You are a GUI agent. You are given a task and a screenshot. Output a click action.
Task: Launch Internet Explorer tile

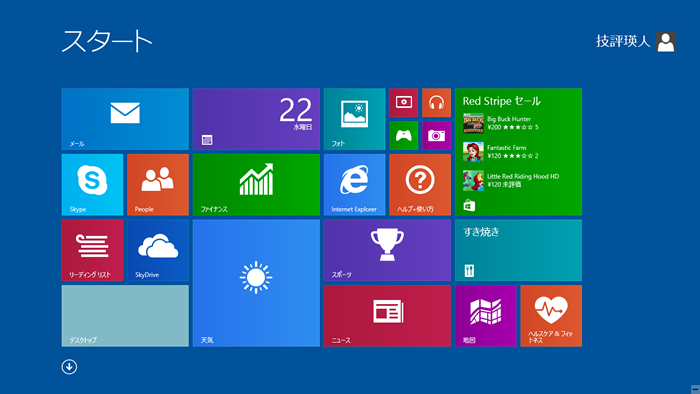pyautogui.click(x=354, y=185)
